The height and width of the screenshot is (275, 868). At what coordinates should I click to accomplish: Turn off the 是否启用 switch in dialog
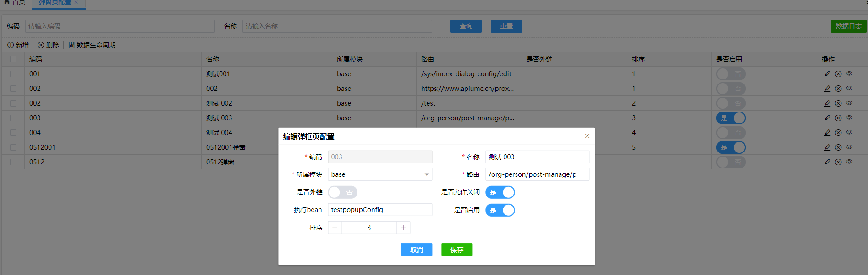coord(500,210)
